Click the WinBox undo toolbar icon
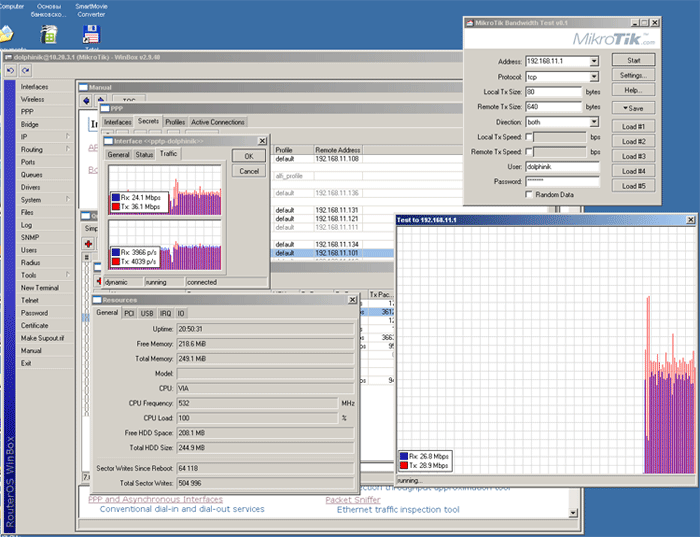This screenshot has height=537, width=700. tap(11, 71)
